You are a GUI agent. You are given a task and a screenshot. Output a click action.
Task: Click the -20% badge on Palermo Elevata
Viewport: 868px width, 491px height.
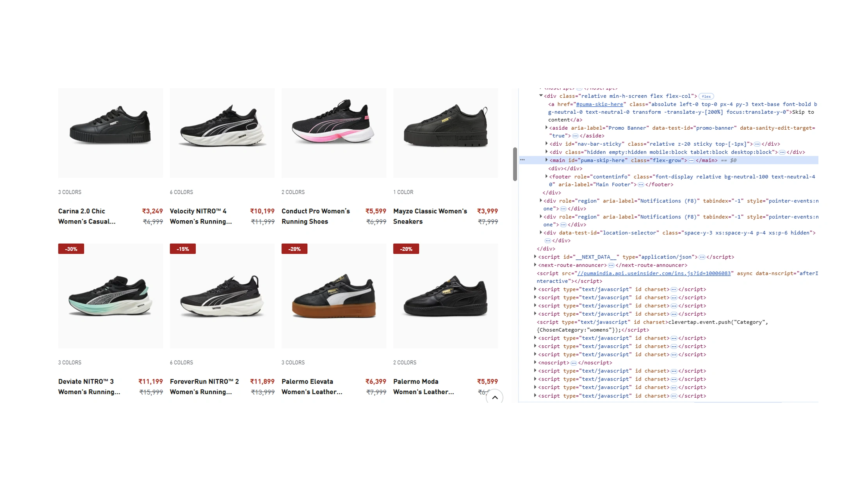[x=294, y=249]
